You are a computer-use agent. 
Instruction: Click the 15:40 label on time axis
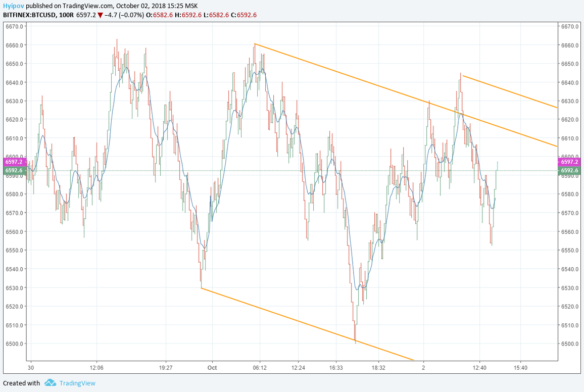(x=520, y=368)
